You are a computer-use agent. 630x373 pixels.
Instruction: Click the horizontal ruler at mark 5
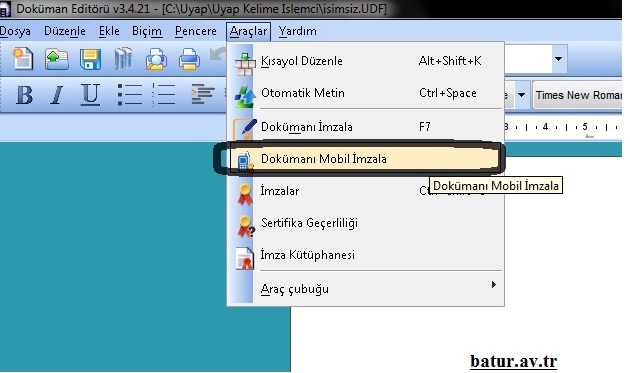coord(585,127)
